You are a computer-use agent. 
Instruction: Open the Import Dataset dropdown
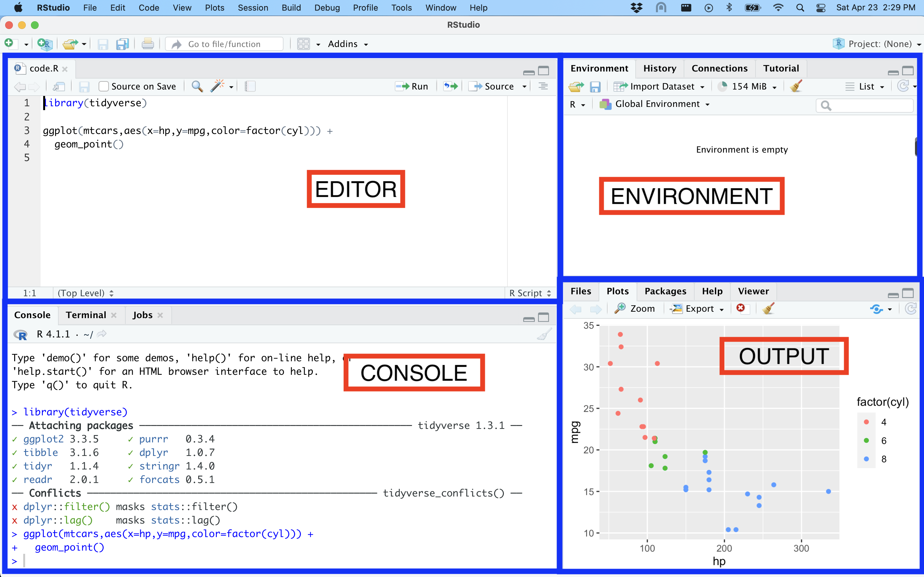point(659,87)
